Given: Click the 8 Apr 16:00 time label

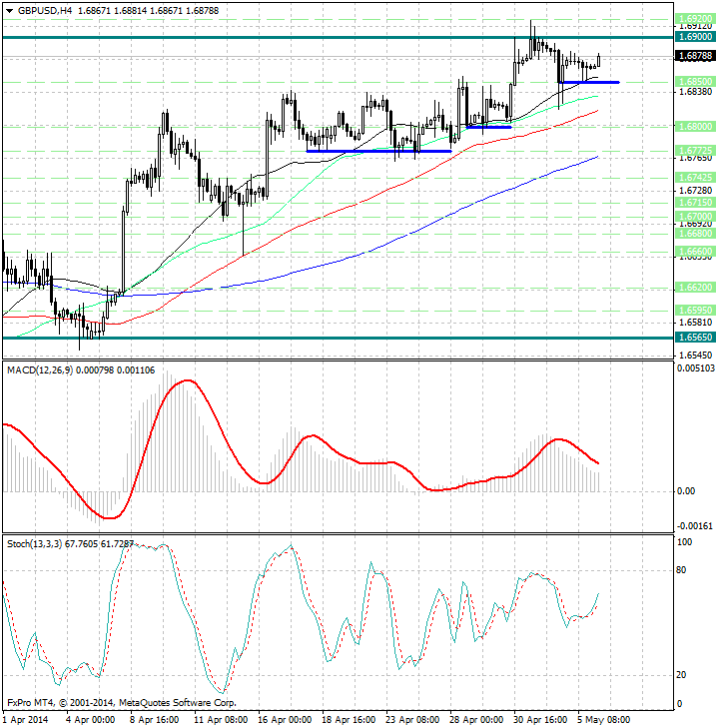Looking at the screenshot, I should [155, 717].
